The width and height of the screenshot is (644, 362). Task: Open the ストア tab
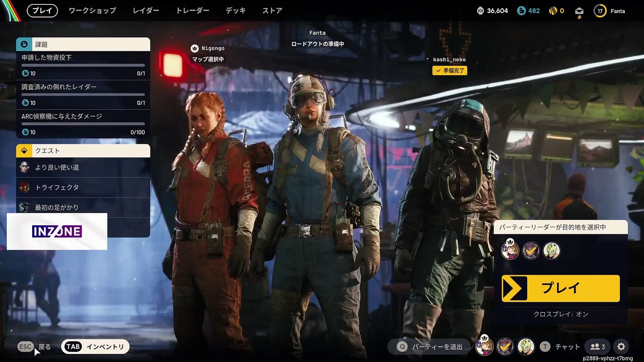point(272,11)
